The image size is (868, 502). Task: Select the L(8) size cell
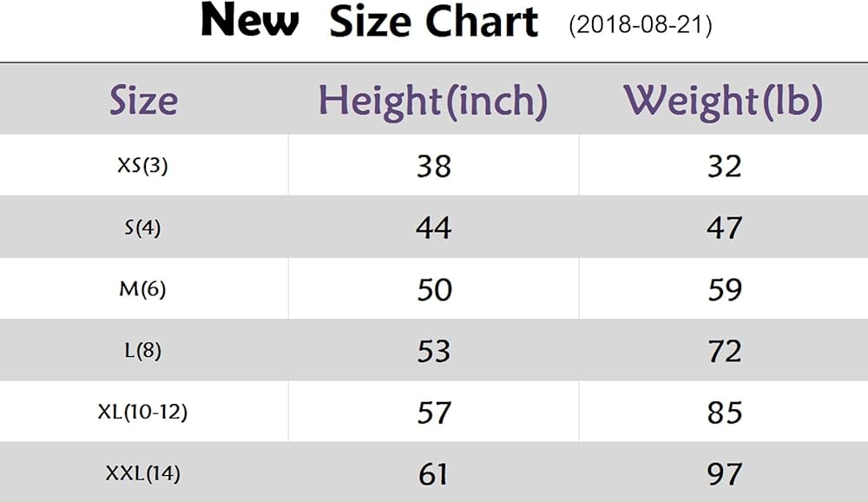[142, 351]
